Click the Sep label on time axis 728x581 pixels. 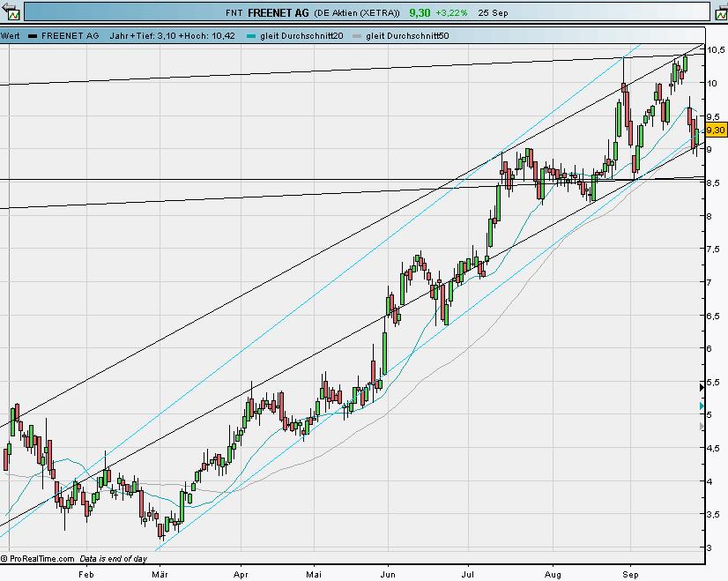click(x=631, y=573)
